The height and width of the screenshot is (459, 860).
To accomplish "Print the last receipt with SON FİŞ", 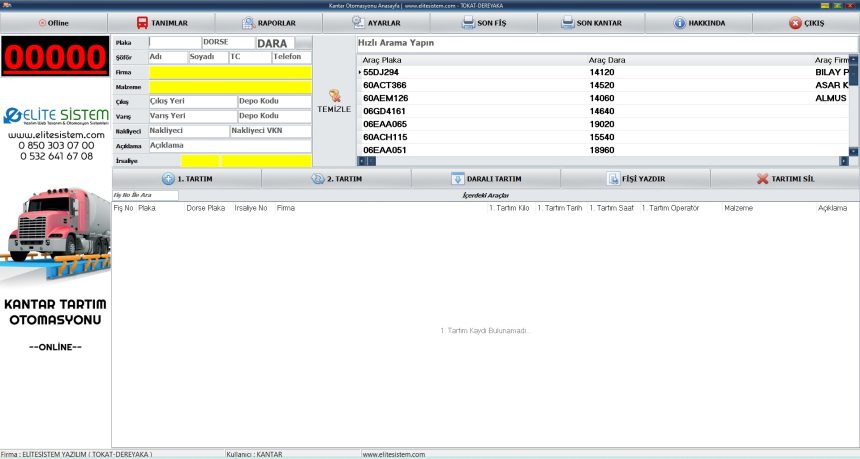I will point(483,22).
